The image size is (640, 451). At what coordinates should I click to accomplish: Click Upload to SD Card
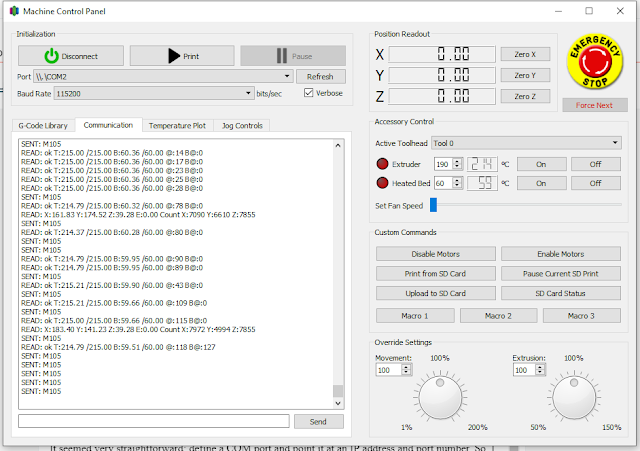tap(436, 293)
